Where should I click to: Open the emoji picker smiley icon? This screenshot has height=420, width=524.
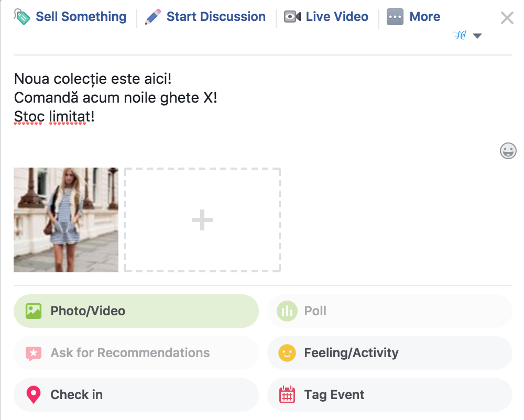pos(508,151)
